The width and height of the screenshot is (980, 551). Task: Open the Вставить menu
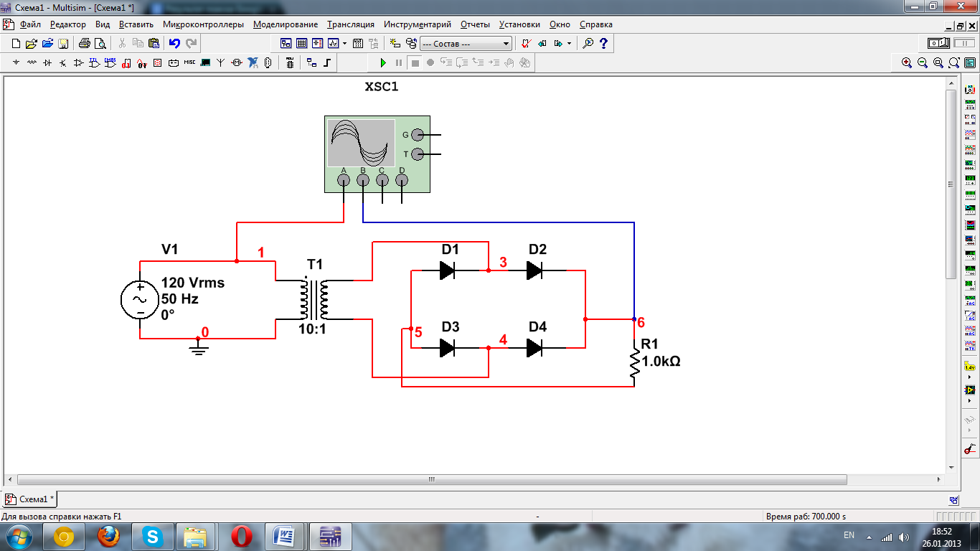pyautogui.click(x=136, y=24)
